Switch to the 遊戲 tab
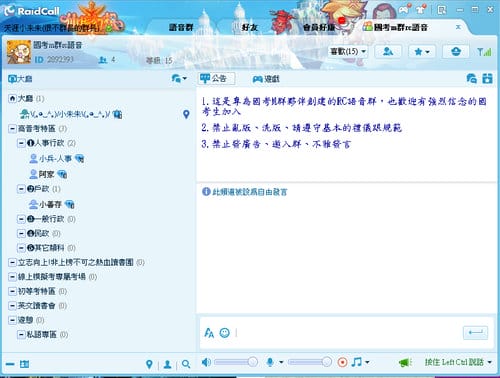This screenshot has width=500, height=378. pos(266,79)
